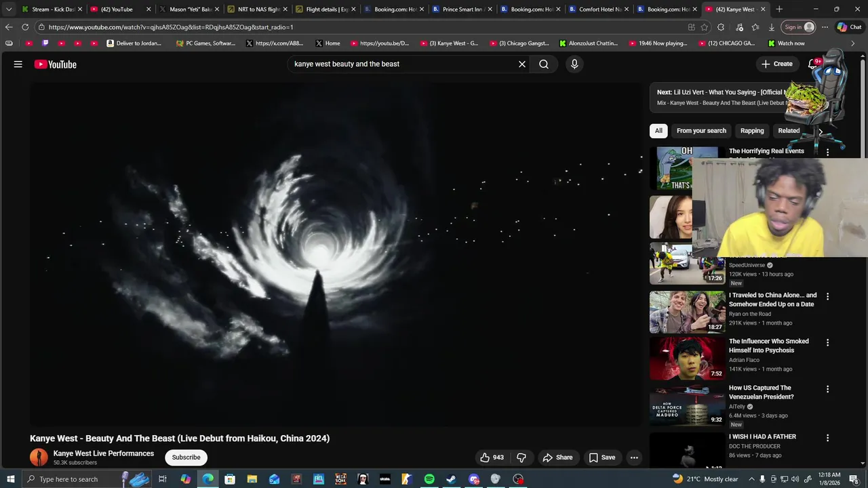
Task: Show hidden system tray icons chevron
Action: (x=751, y=479)
